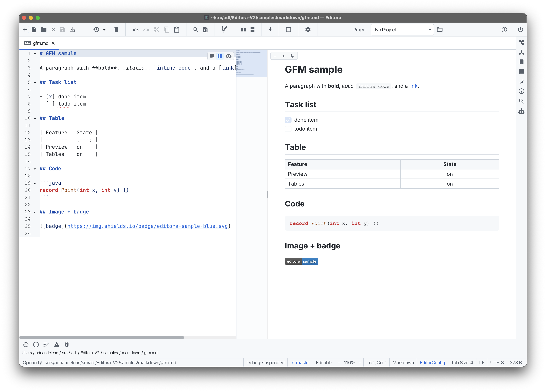Zoom out the preview with minus
The image size is (546, 392).
[x=275, y=56]
